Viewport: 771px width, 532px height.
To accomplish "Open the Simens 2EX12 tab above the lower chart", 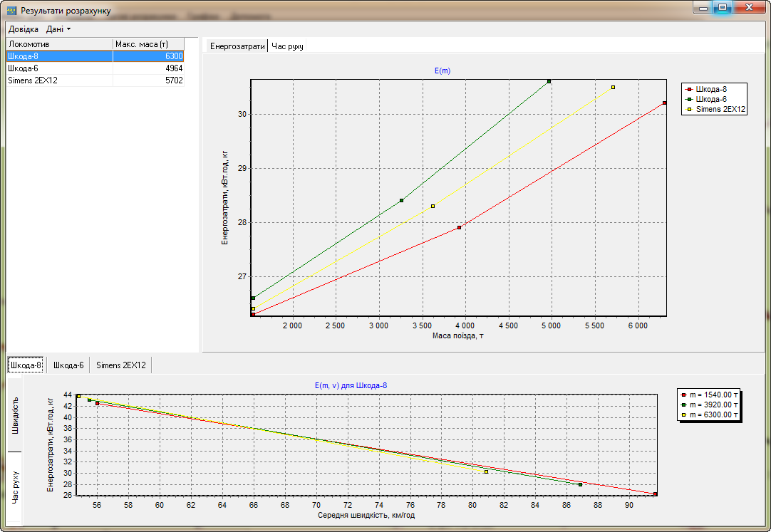I will coord(121,365).
